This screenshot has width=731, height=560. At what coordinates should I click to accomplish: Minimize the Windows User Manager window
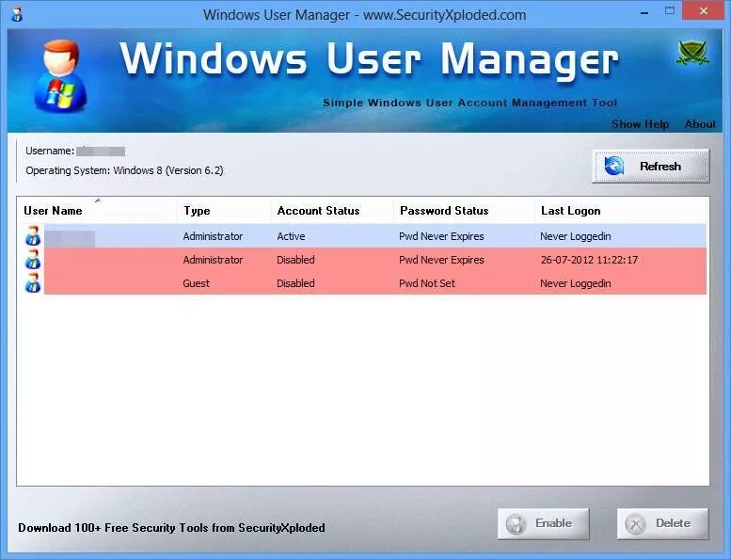pyautogui.click(x=644, y=12)
